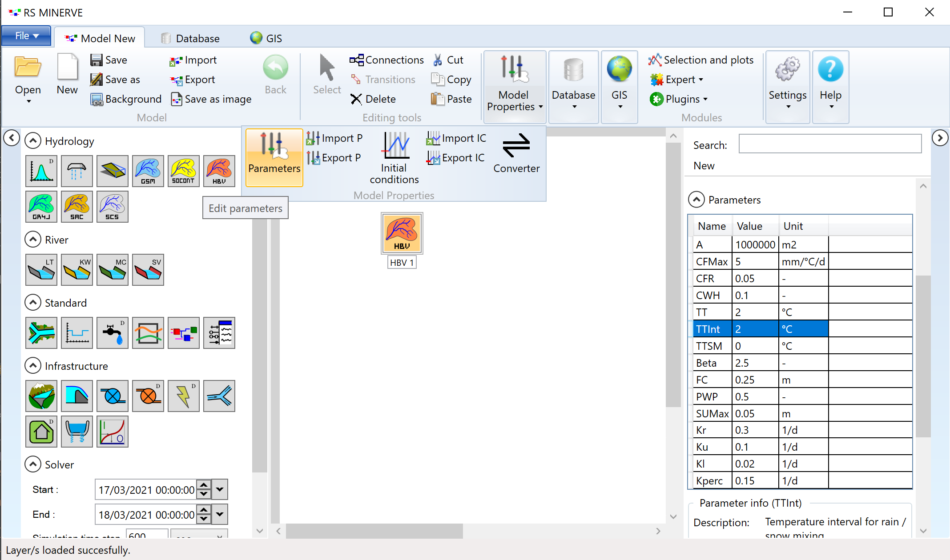Select the Beta parameter row
The image size is (950, 560).
point(803,363)
